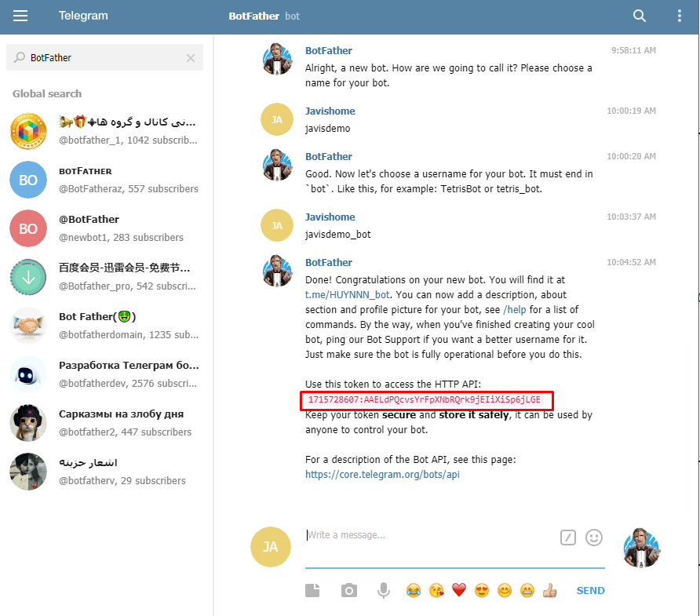The image size is (700, 616).
Task: Click the Telegram title in the header
Action: [83, 16]
